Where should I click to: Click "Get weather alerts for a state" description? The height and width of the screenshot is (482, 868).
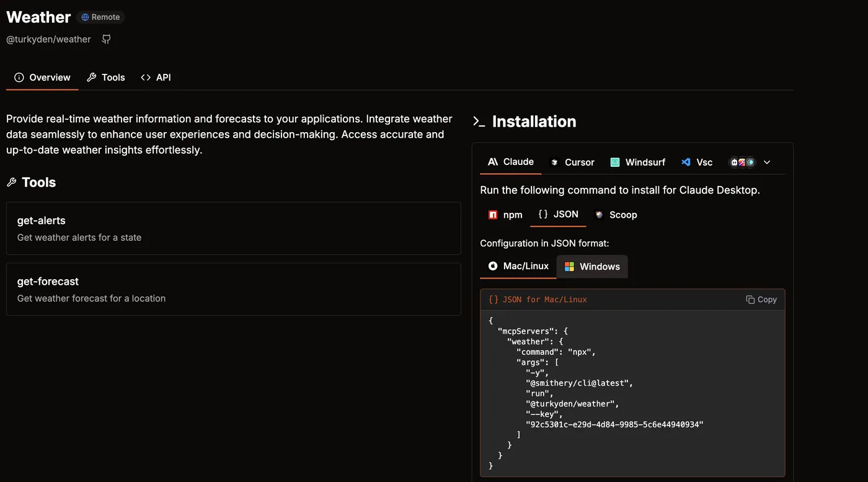tap(79, 238)
